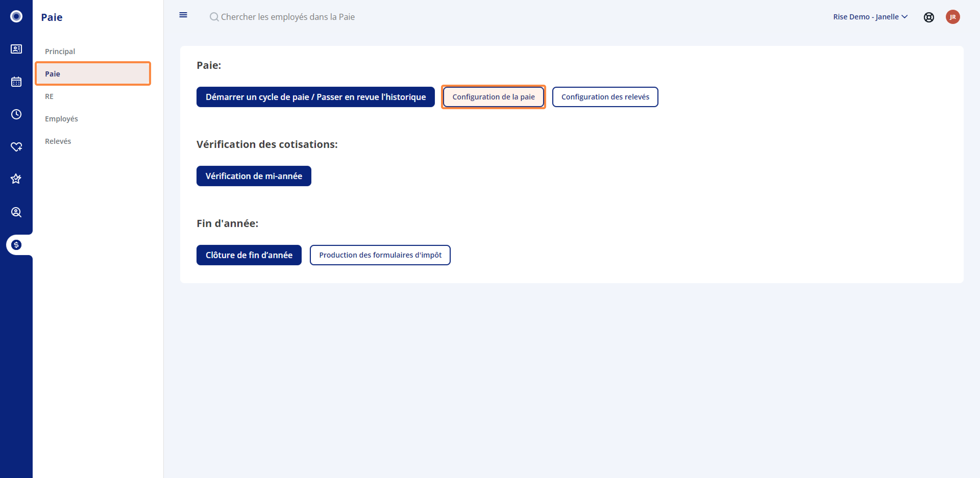This screenshot has height=478, width=980.
Task: Click the 'Vérification des cotisations:' heading
Action: (267, 144)
